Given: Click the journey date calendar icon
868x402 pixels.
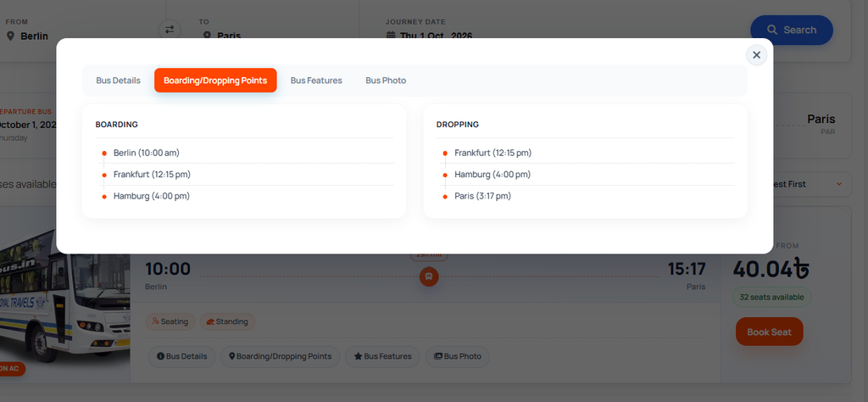Looking at the screenshot, I should (x=391, y=36).
